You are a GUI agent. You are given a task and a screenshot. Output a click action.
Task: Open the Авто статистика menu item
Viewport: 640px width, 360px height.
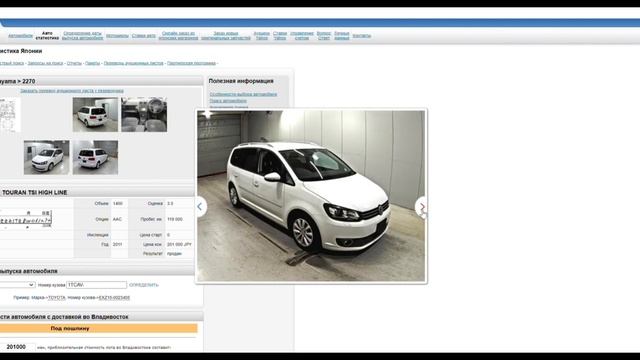[47, 36]
